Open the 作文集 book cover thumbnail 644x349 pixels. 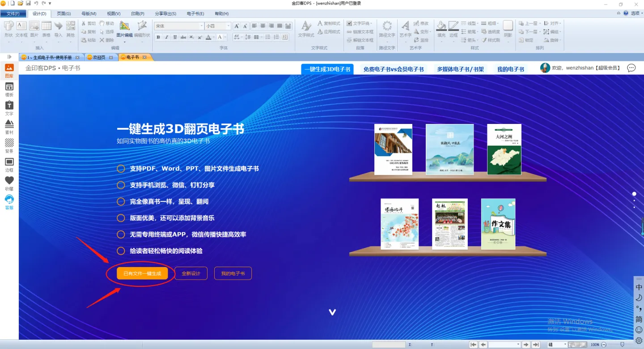[x=498, y=224]
